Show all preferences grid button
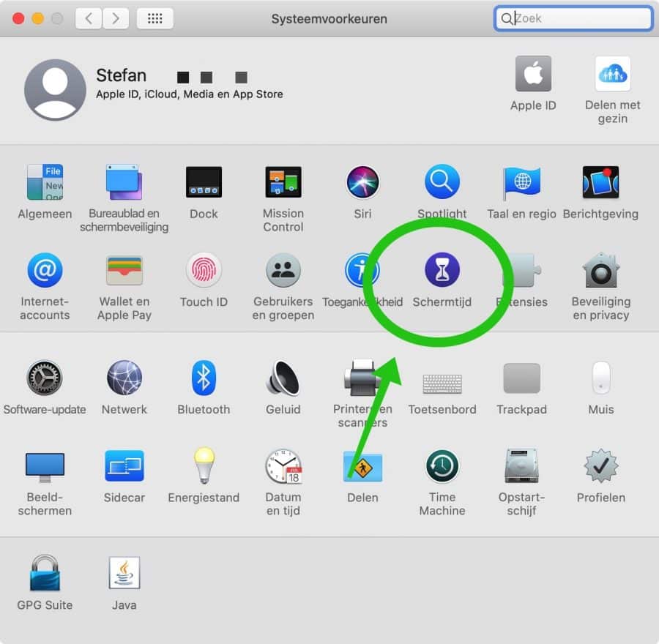 tap(155, 18)
